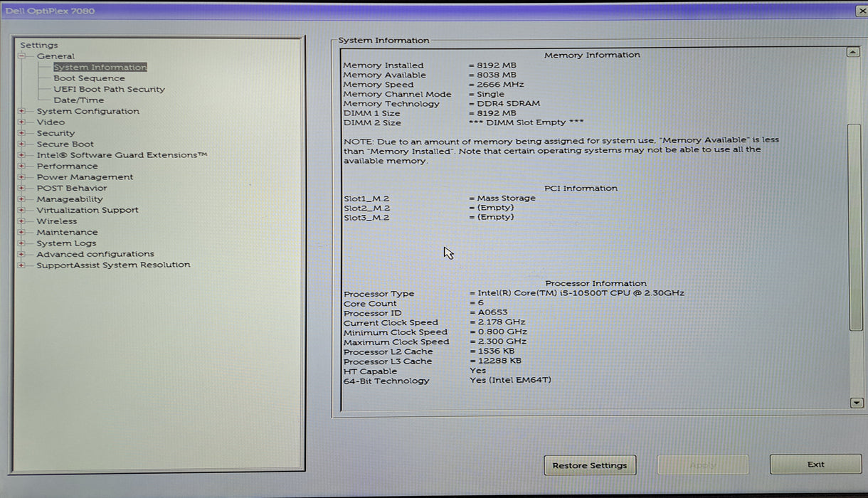Select the General category label
The width and height of the screenshot is (868, 498).
(55, 56)
